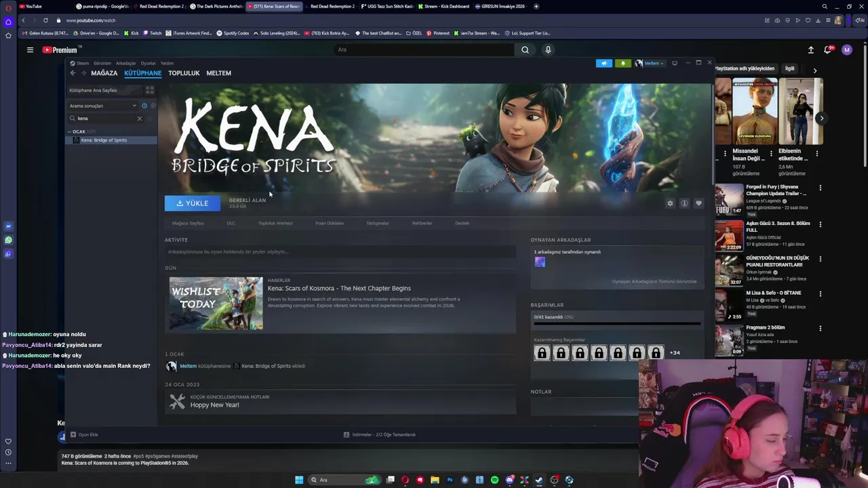The height and width of the screenshot is (488, 868).
Task: Open YouTube notifications bell
Action: click(828, 49)
